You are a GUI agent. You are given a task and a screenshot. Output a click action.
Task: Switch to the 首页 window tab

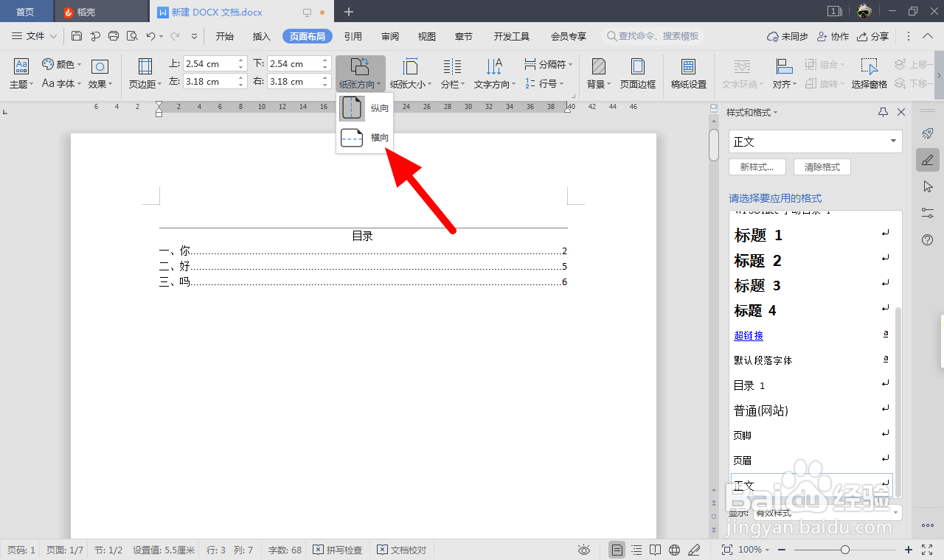25,12
